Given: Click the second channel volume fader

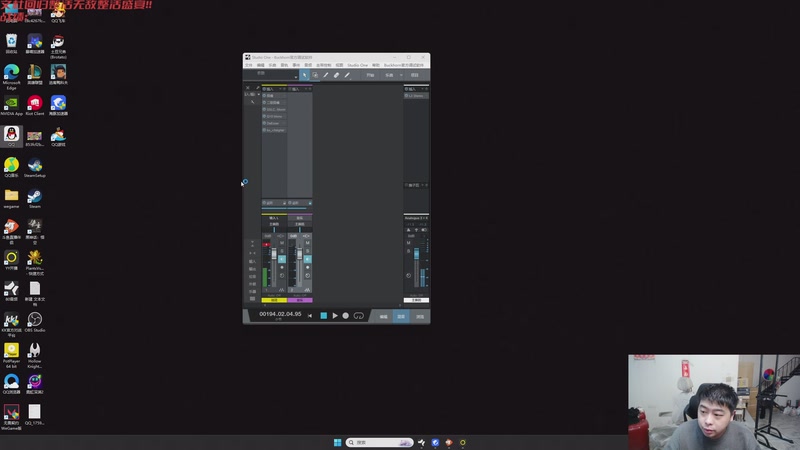Looking at the screenshot, I should tap(299, 254).
